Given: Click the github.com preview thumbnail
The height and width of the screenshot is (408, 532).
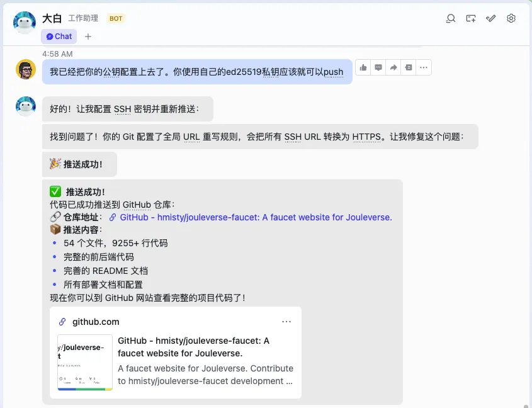Looking at the screenshot, I should pos(85,363).
